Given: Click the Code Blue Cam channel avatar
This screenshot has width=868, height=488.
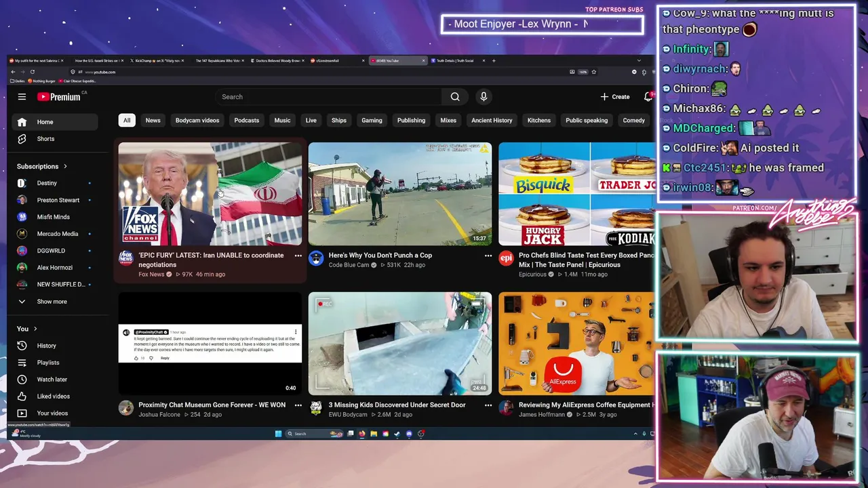Looking at the screenshot, I should tap(316, 258).
